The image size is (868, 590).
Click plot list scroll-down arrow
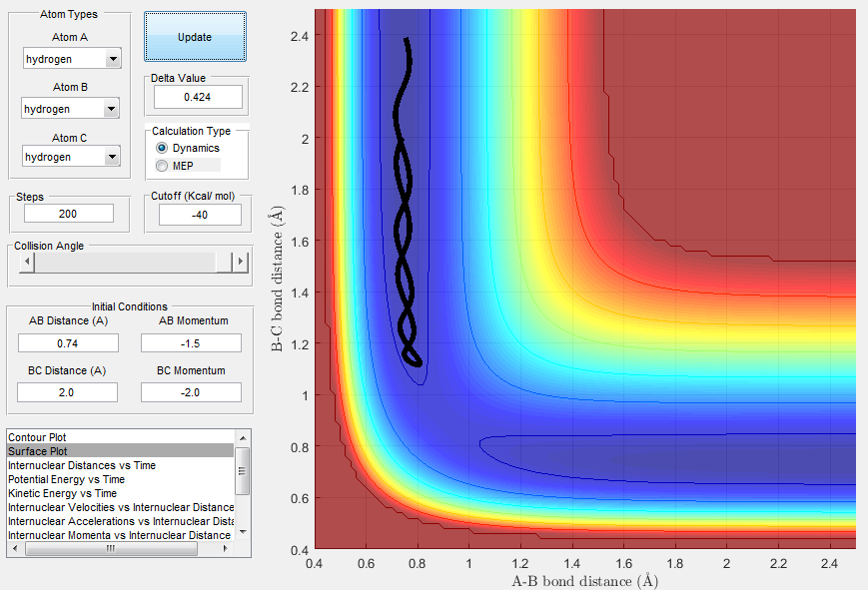click(243, 532)
